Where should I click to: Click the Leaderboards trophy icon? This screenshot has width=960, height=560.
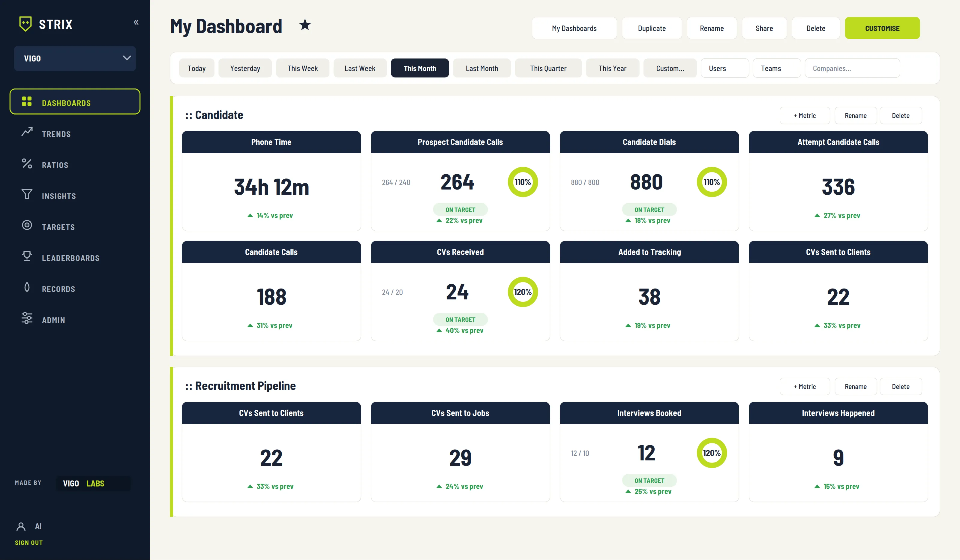[x=27, y=256]
